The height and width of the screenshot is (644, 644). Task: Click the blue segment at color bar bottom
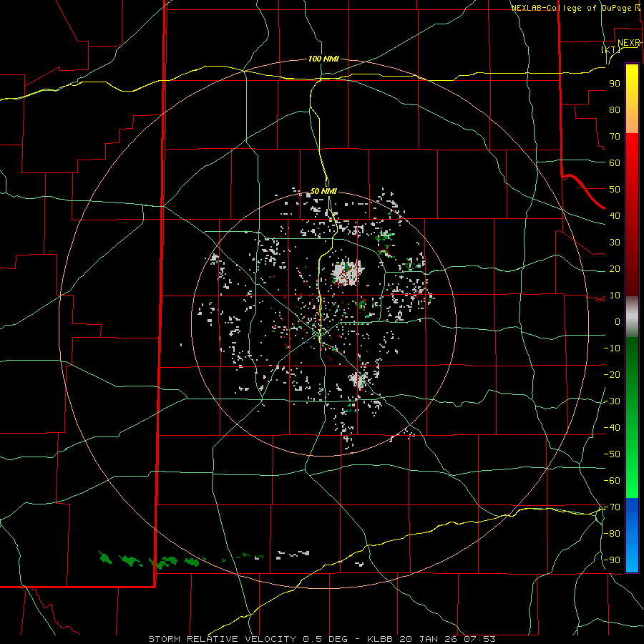click(x=632, y=535)
